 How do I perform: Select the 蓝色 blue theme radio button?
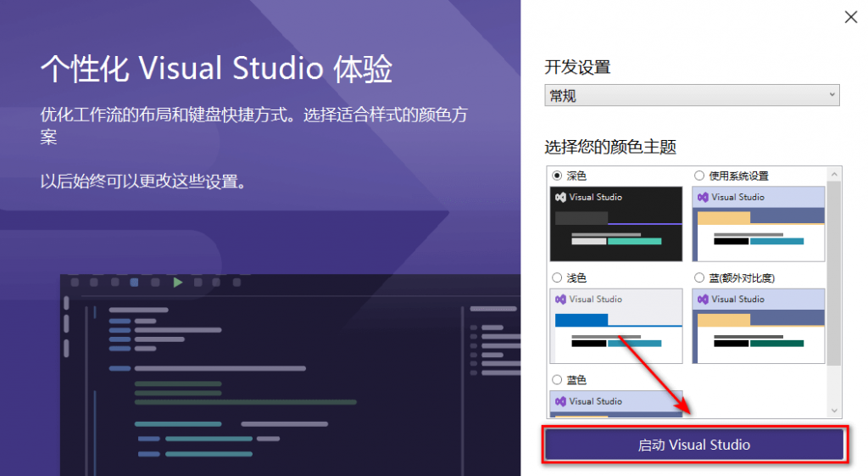pyautogui.click(x=557, y=379)
